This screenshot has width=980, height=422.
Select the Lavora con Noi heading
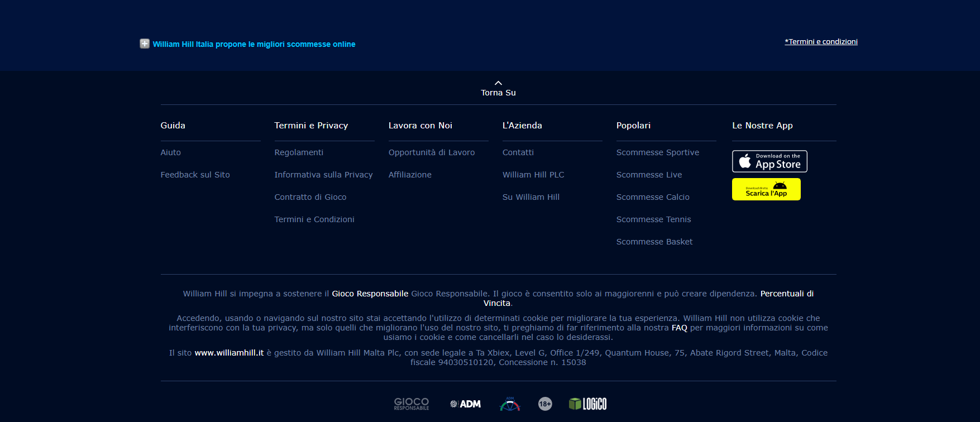(420, 126)
